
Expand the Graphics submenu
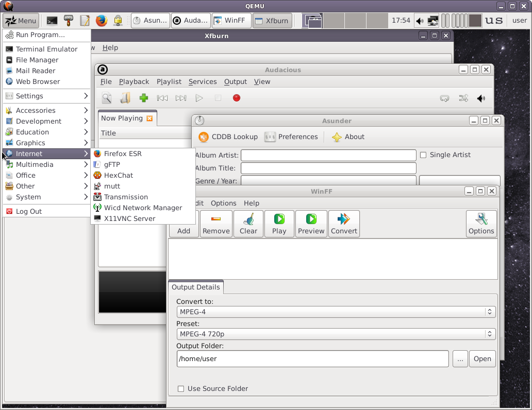pyautogui.click(x=46, y=143)
